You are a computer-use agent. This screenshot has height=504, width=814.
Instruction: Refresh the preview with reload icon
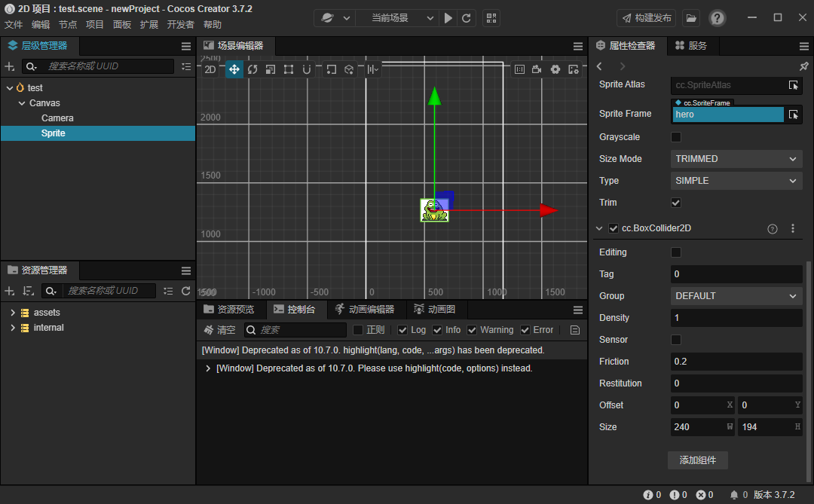(467, 18)
